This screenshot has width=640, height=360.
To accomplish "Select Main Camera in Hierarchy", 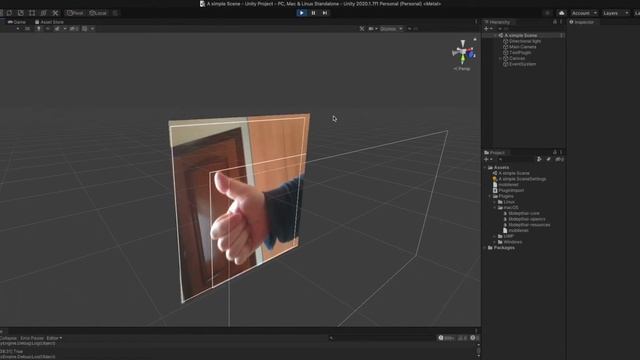I will click(522, 47).
